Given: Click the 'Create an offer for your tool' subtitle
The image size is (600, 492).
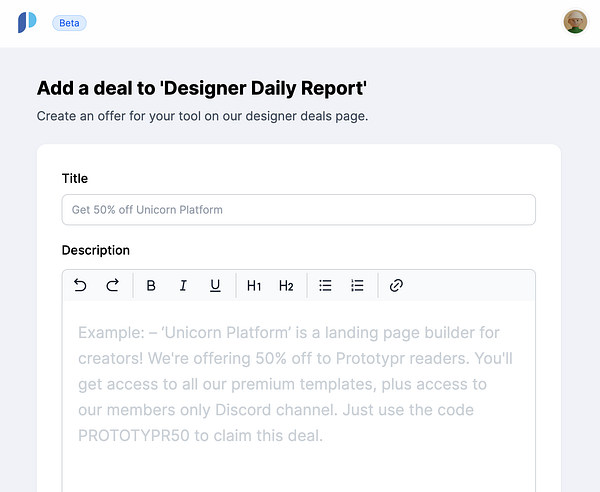Looking at the screenshot, I should (x=202, y=116).
